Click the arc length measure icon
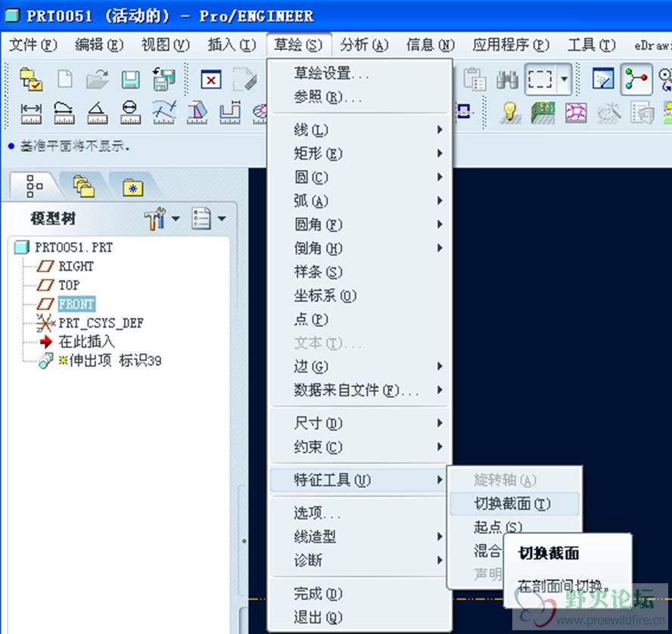 click(x=64, y=113)
